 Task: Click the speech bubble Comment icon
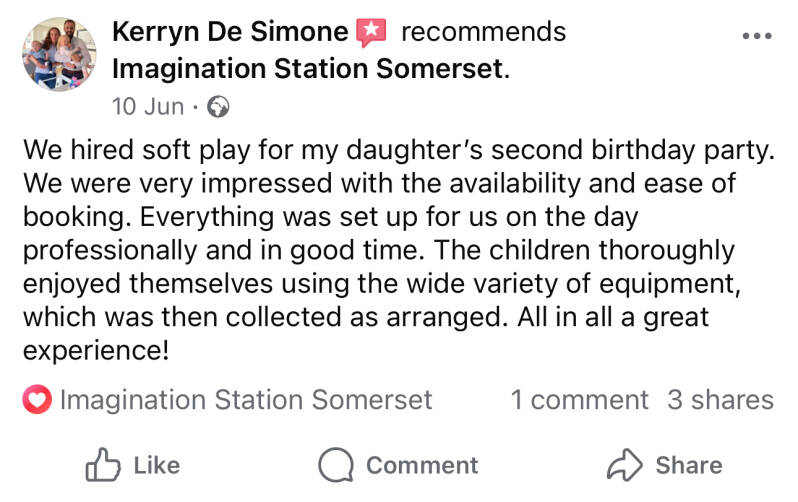tap(336, 465)
